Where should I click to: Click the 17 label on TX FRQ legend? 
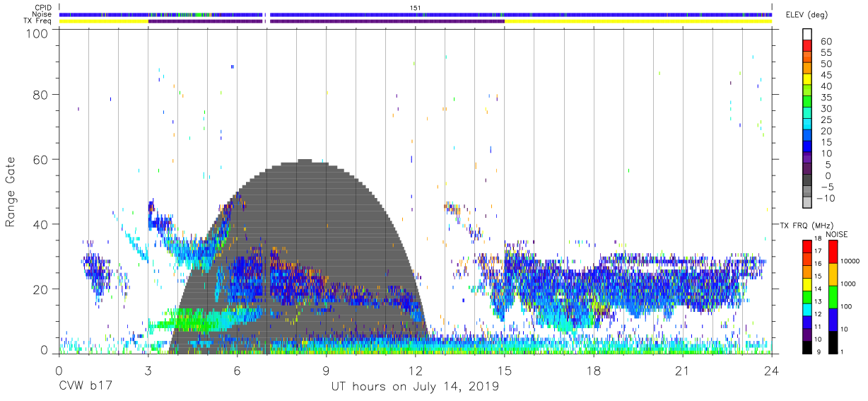coord(818,252)
